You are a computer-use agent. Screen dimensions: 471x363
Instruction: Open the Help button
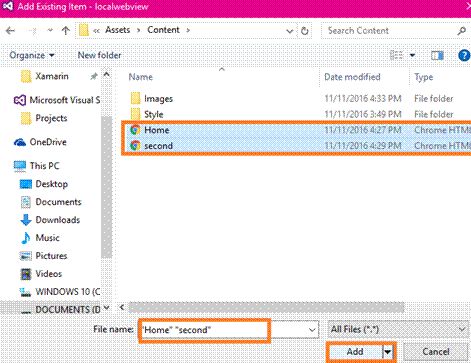[464, 55]
